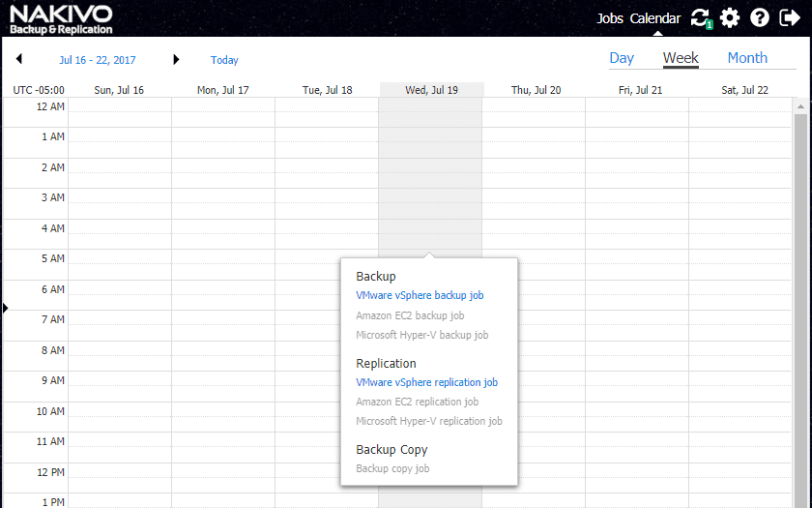Go to previous week arrow
812x508 pixels.
[19, 60]
